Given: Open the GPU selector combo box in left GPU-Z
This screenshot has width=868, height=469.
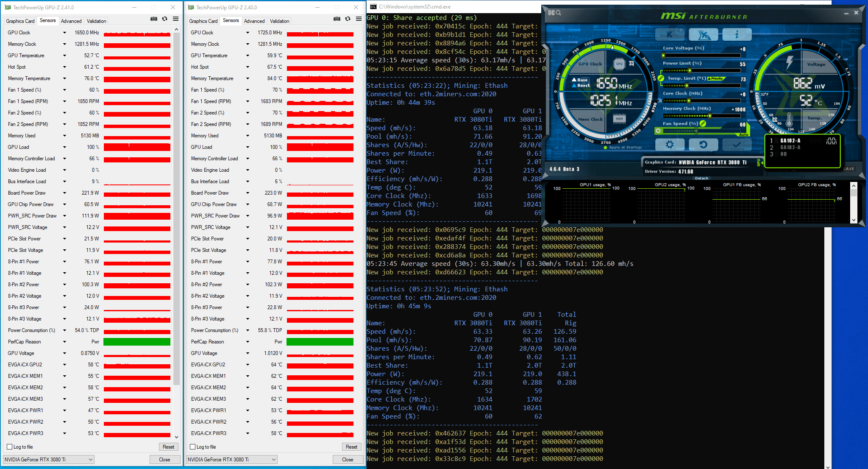Looking at the screenshot, I should (49, 460).
